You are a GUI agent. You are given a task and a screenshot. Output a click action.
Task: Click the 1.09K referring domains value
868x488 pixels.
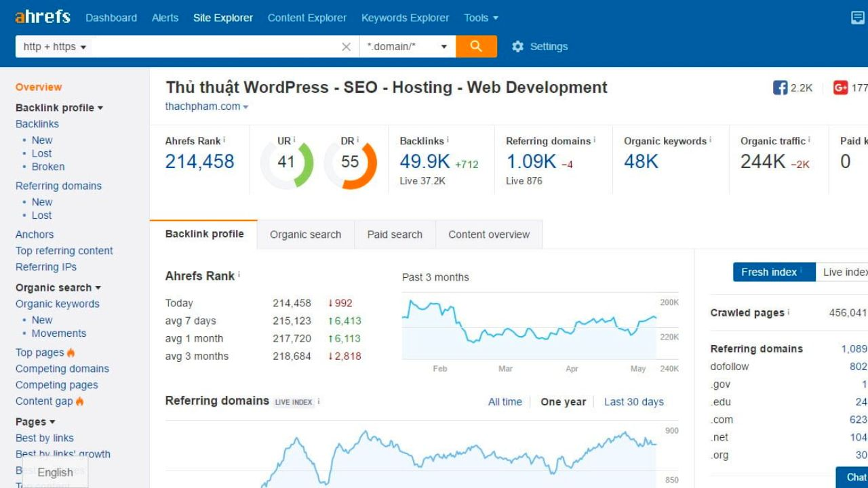click(x=531, y=161)
